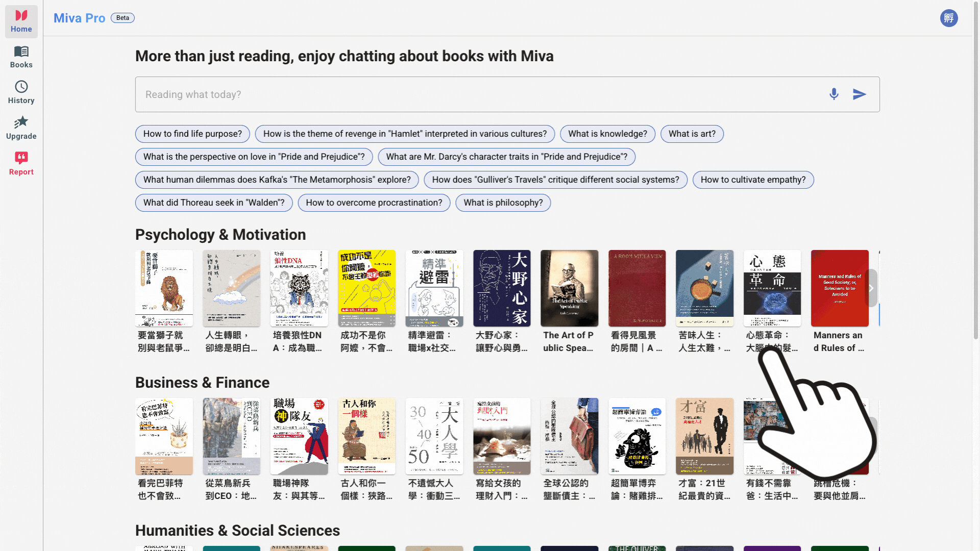
Task: Click the send message icon
Action: click(860, 94)
